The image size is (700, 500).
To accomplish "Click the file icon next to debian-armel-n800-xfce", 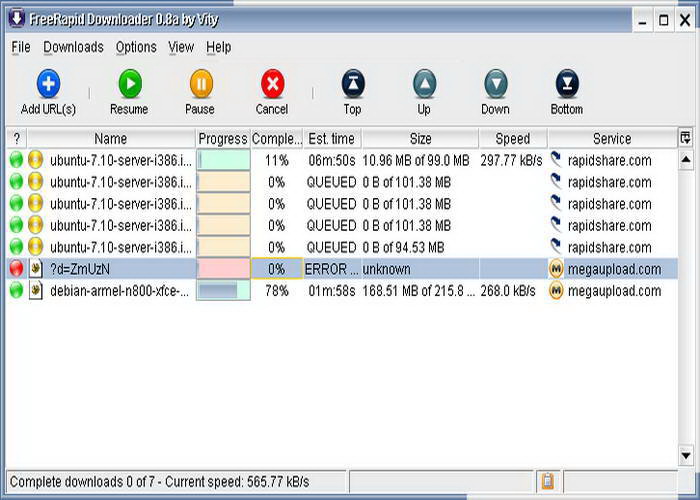I will (36, 291).
